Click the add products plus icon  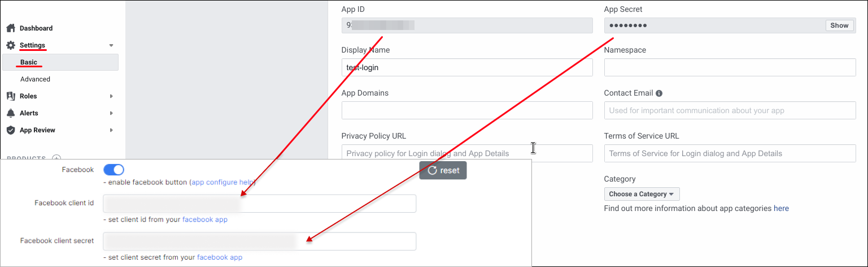pyautogui.click(x=56, y=158)
